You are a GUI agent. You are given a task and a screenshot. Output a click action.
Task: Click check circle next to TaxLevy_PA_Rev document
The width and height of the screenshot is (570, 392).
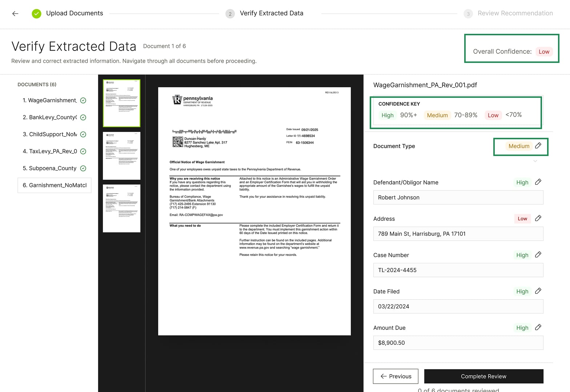tap(83, 151)
